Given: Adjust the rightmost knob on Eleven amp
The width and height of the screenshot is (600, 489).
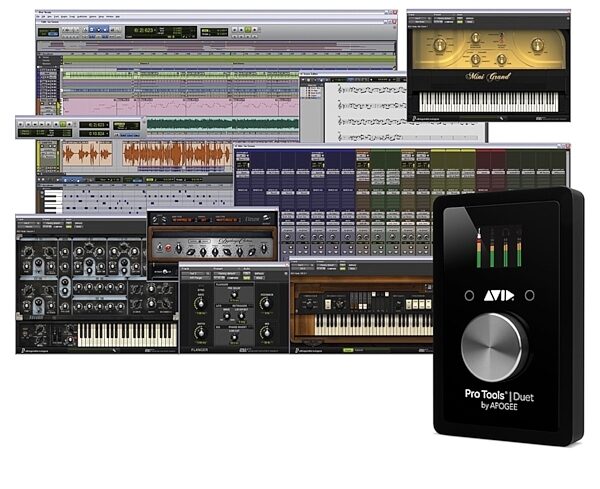Looking at the screenshot, I should (264, 249).
